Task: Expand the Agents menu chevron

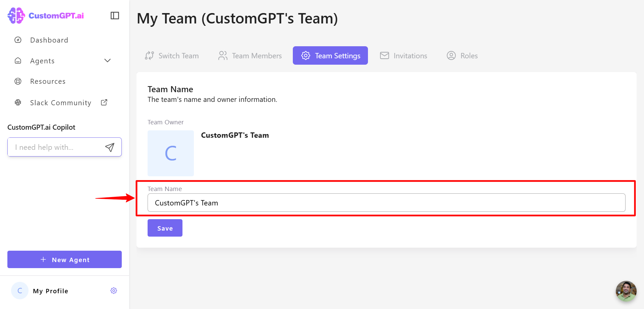Action: (107, 61)
